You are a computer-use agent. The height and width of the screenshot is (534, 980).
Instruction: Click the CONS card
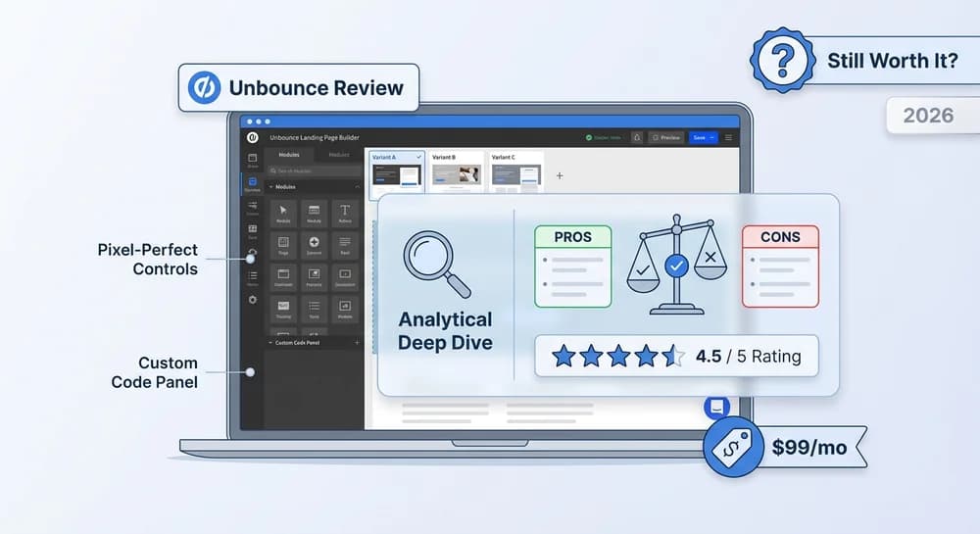[781, 267]
